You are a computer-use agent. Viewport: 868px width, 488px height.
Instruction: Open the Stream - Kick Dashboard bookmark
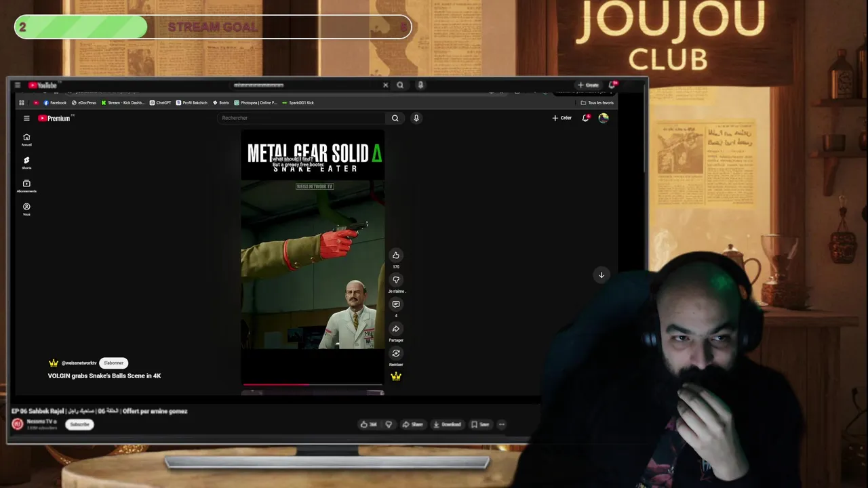(x=123, y=103)
